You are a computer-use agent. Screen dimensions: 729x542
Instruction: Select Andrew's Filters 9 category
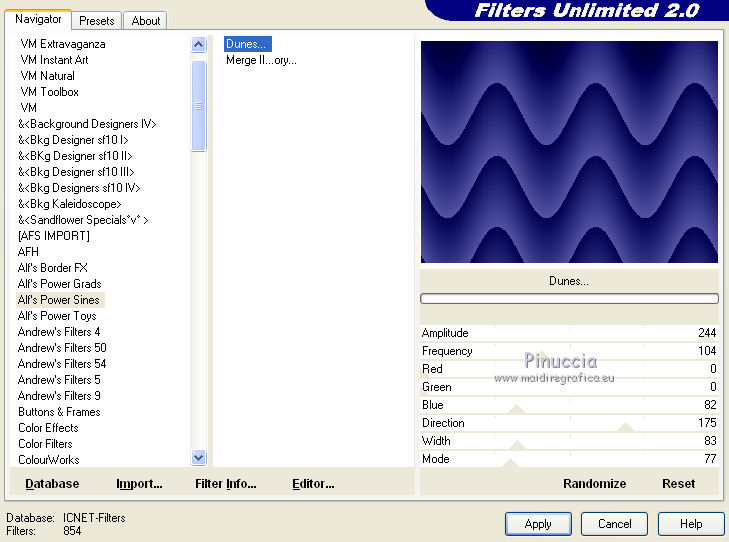pyautogui.click(x=59, y=396)
